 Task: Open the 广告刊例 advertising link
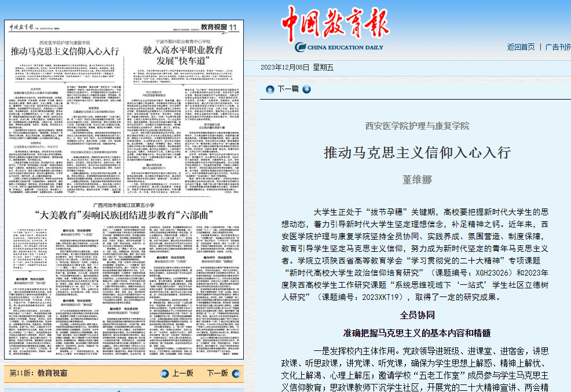[x=558, y=47]
